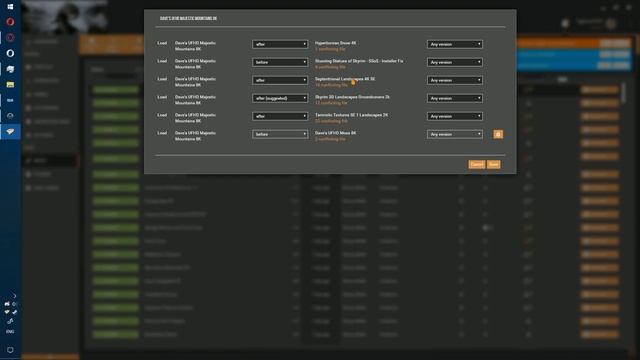Open conflicting files link under Tamrielic Textures SE
The height and width of the screenshot is (360, 640).
coord(331,121)
